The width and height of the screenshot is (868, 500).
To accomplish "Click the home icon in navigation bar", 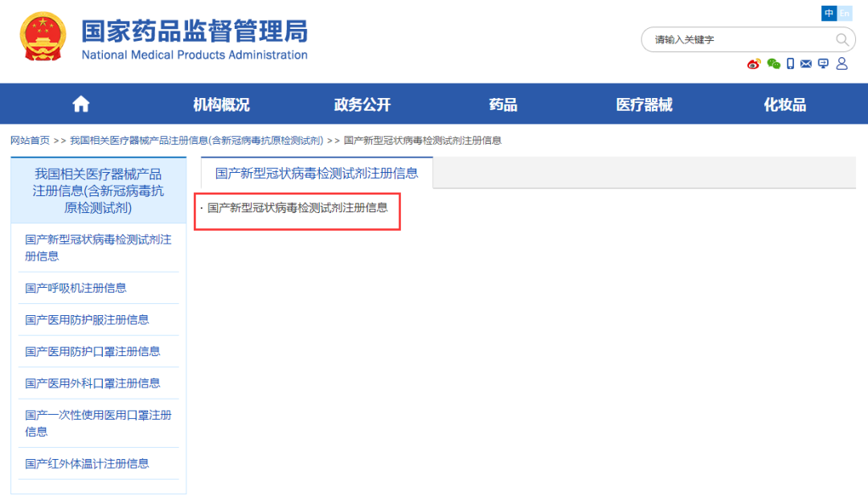I will pyautogui.click(x=81, y=104).
